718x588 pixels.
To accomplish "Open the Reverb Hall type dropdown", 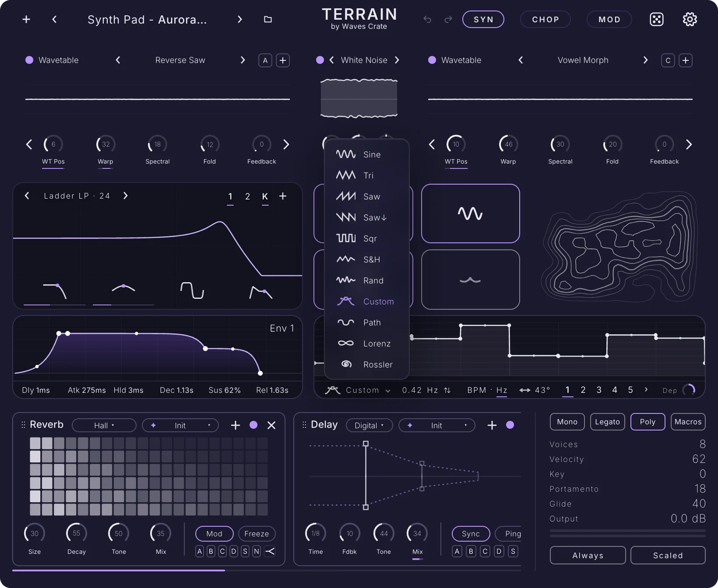I will click(x=104, y=425).
